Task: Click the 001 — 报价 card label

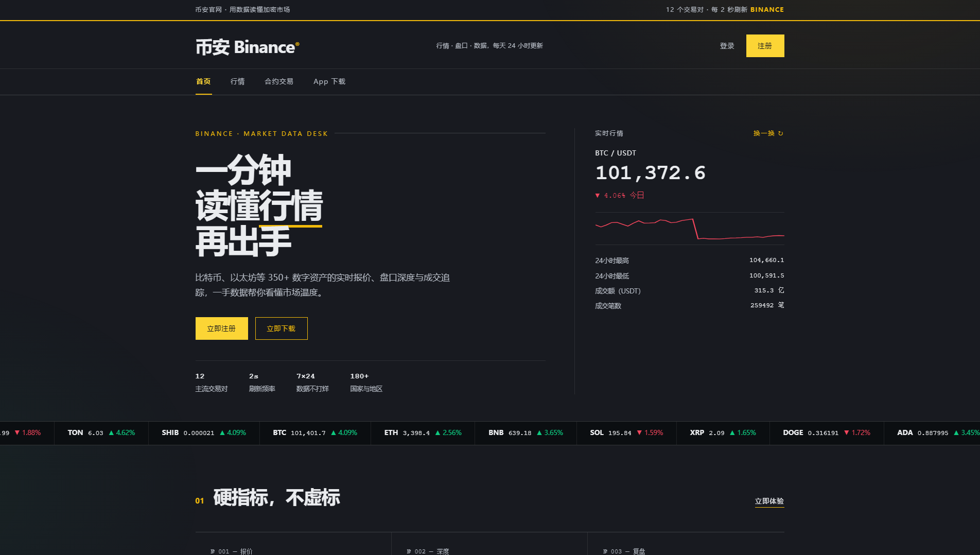Action: [231, 551]
